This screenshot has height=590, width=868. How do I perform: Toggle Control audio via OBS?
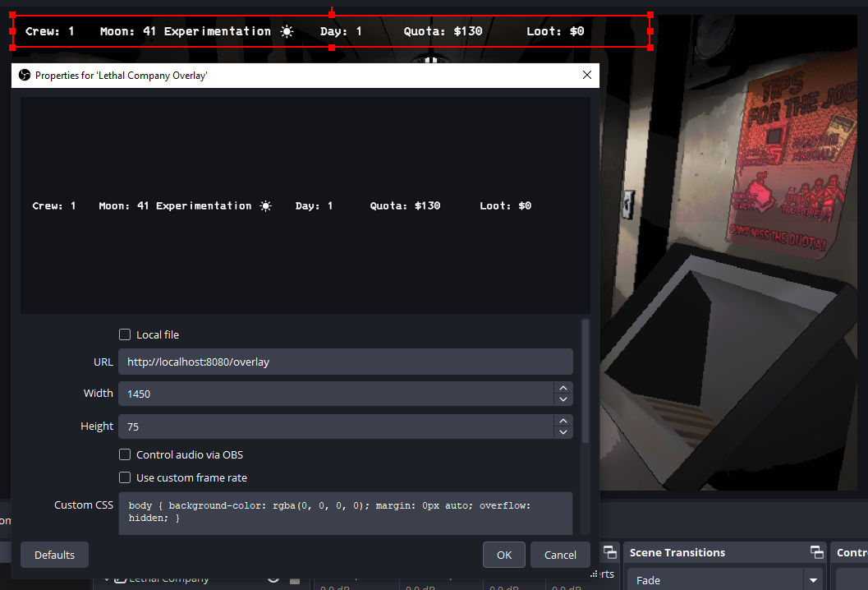pos(125,455)
